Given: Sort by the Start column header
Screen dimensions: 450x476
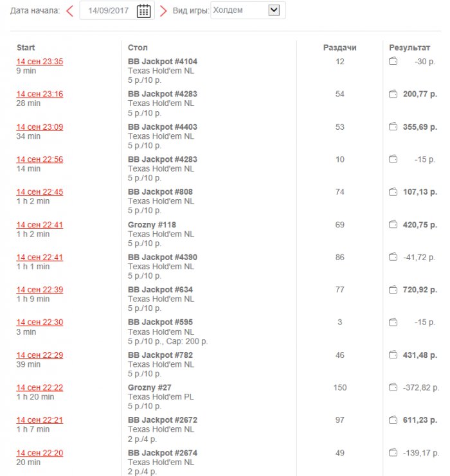Looking at the screenshot, I should coord(26,48).
